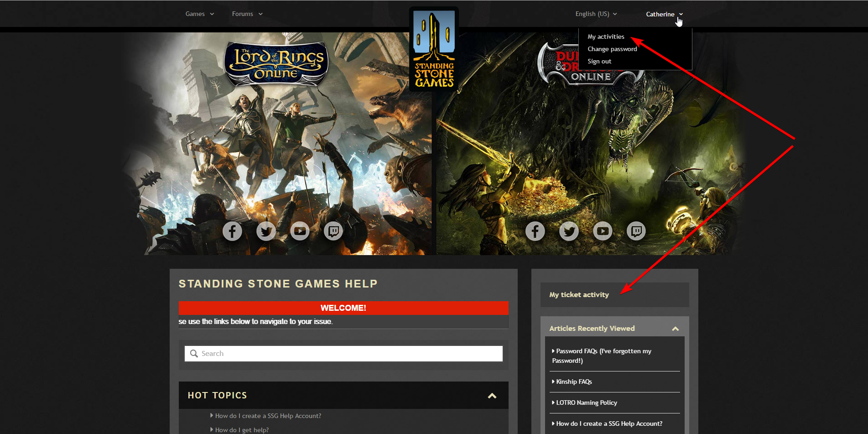Screen dimensions: 868x434
Task: Open the DDO YouTube icon
Action: 603,231
